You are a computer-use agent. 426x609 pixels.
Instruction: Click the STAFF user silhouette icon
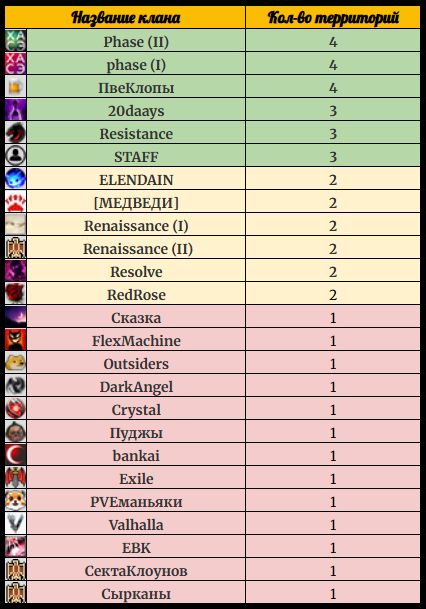(16, 155)
